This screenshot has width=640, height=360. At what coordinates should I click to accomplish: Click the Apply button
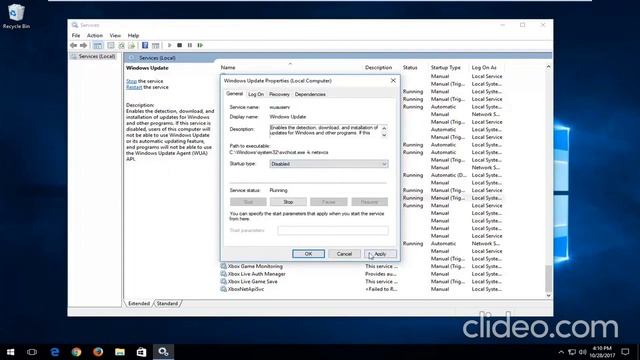380,254
